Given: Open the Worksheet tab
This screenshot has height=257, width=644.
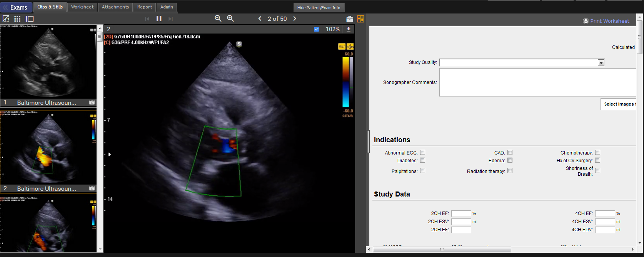Looking at the screenshot, I should pyautogui.click(x=82, y=7).
